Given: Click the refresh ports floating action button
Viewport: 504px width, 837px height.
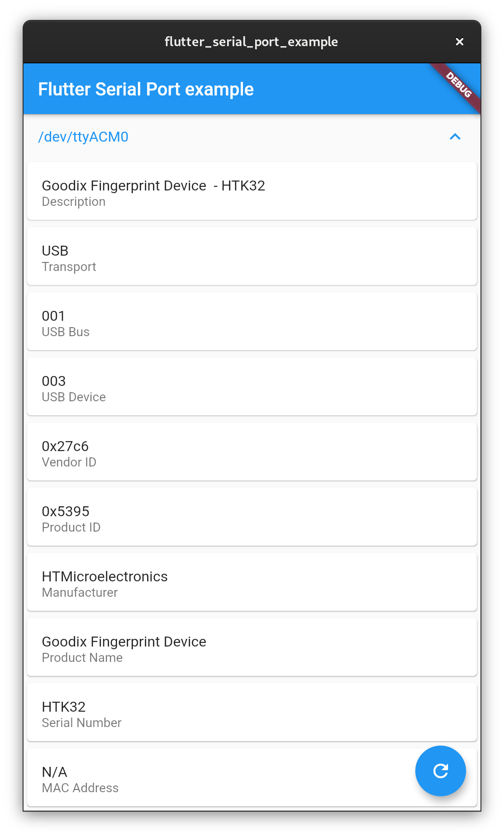Looking at the screenshot, I should point(440,771).
